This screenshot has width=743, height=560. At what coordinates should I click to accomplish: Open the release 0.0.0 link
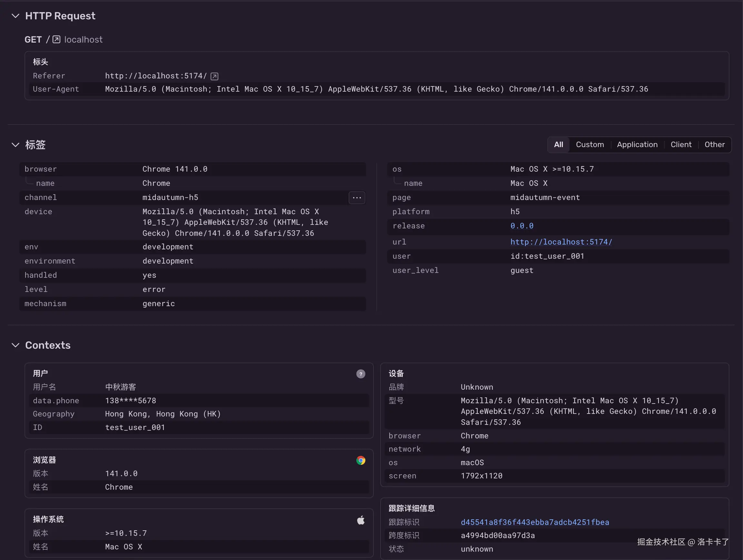(x=522, y=226)
